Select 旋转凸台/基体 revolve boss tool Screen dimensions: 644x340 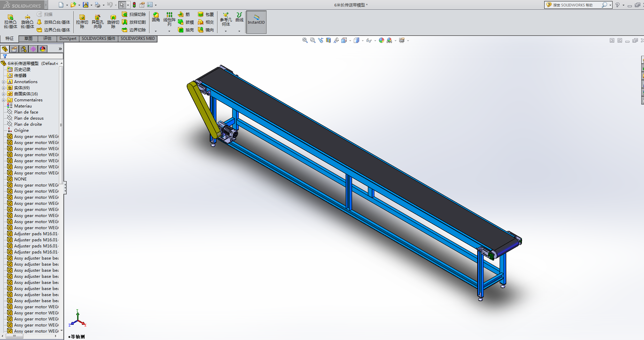pyautogui.click(x=27, y=22)
